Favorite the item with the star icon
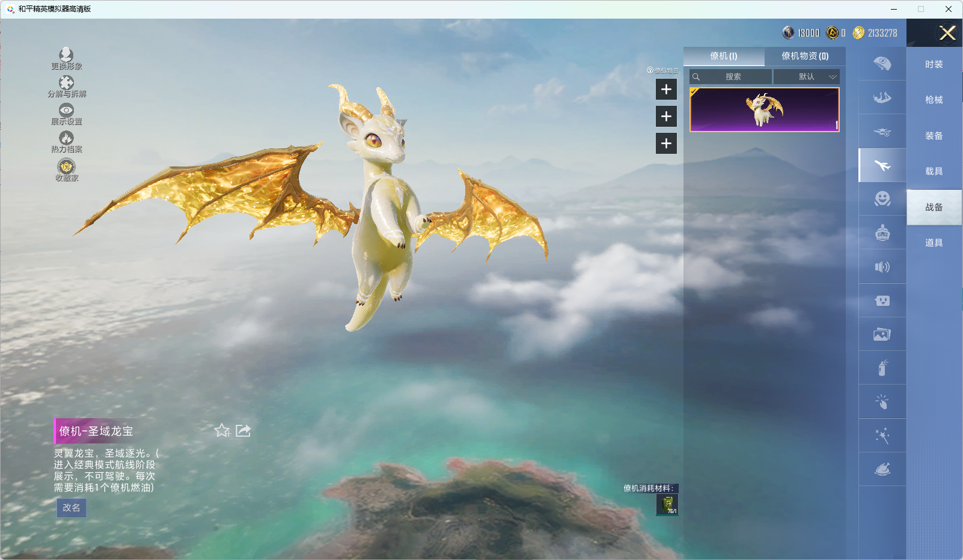Image resolution: width=963 pixels, height=560 pixels. click(222, 431)
